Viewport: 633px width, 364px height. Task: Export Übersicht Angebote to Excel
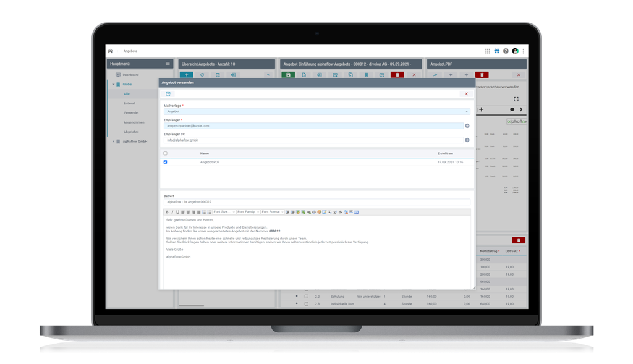pos(233,75)
